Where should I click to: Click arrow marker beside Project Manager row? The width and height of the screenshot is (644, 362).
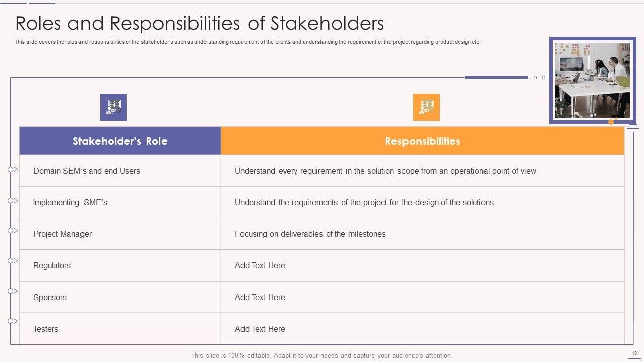[13, 231]
